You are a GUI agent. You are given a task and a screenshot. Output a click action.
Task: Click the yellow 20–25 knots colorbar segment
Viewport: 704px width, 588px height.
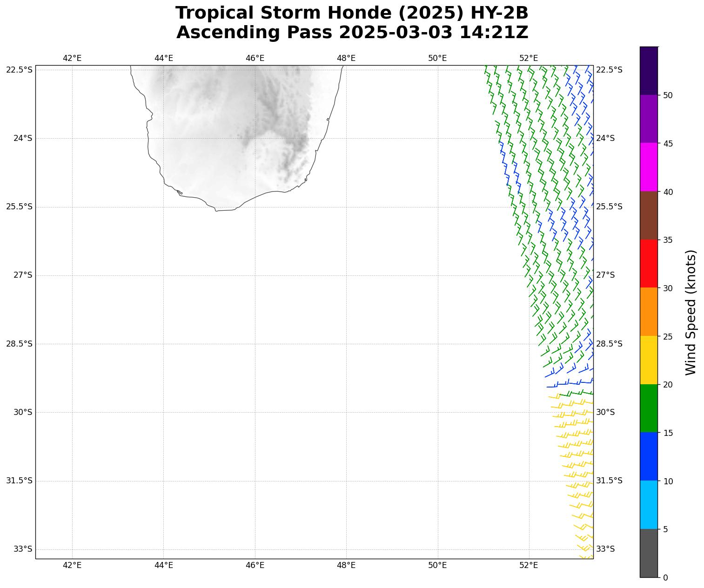click(x=649, y=360)
